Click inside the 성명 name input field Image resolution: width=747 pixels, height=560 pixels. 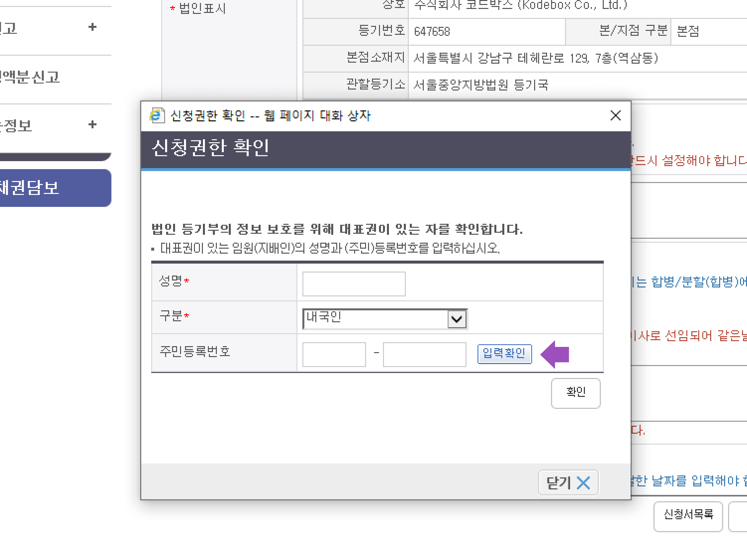[353, 283]
